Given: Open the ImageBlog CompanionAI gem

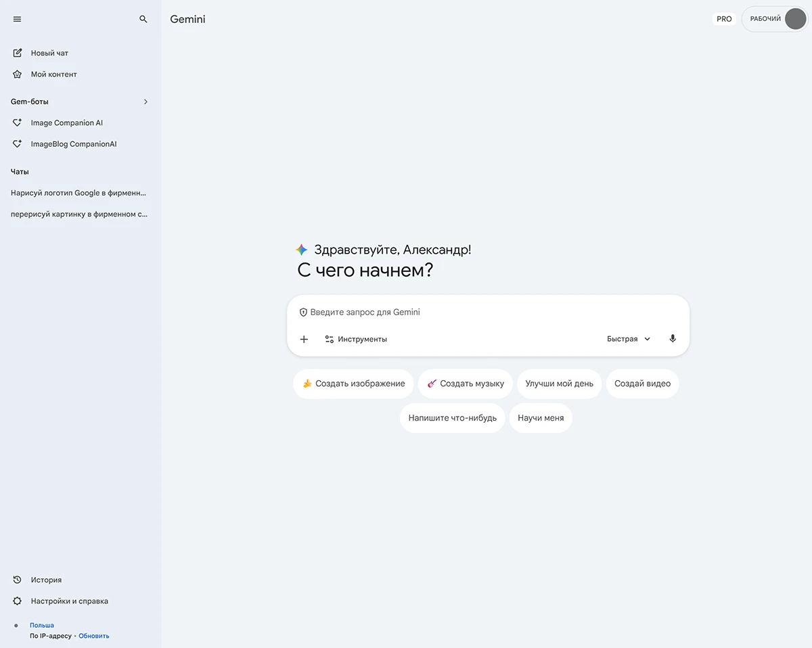Looking at the screenshot, I should 73,144.
